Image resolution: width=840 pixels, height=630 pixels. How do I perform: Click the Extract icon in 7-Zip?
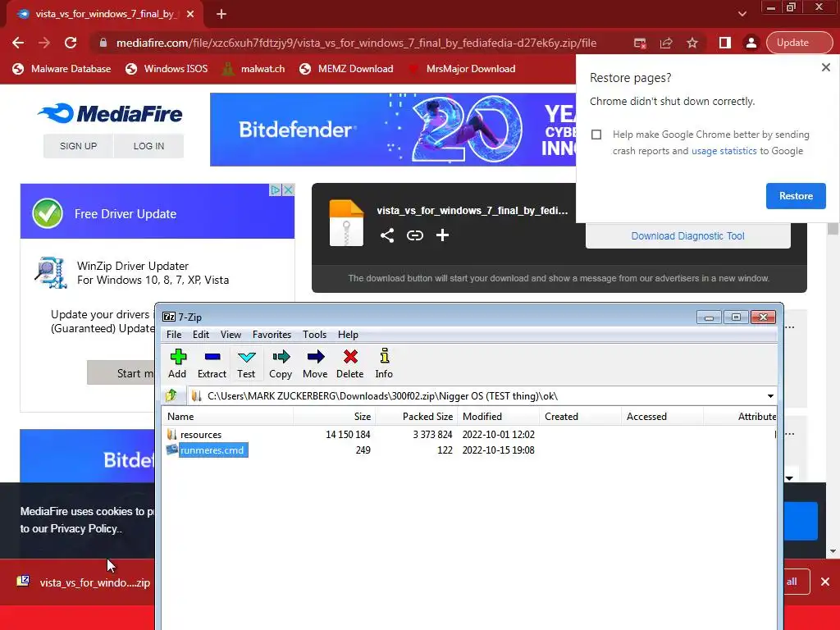[x=212, y=363]
